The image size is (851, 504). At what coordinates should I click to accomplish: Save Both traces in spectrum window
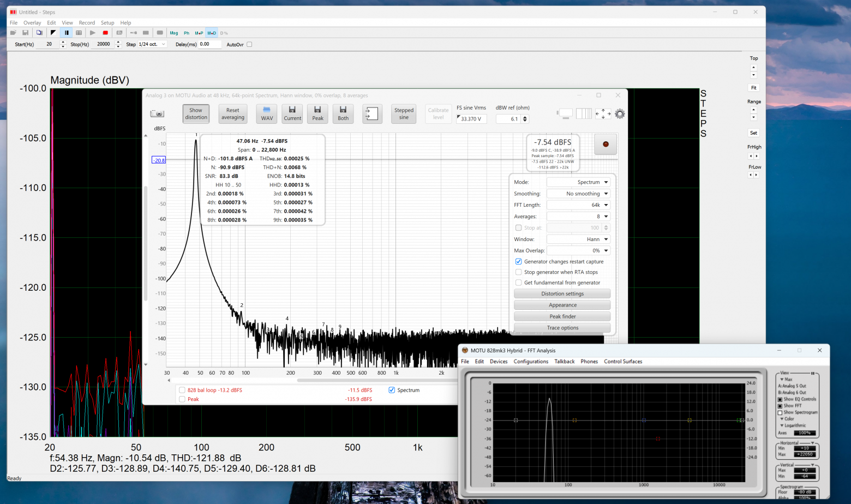[x=343, y=113]
